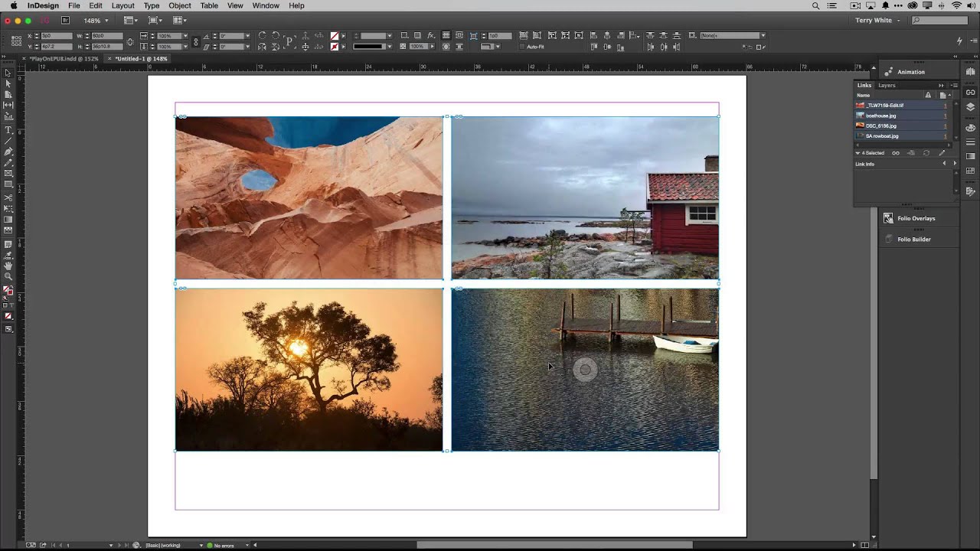This screenshot has height=551, width=980.
Task: Select the SA rowboat.jpg link row
Action: (901, 135)
